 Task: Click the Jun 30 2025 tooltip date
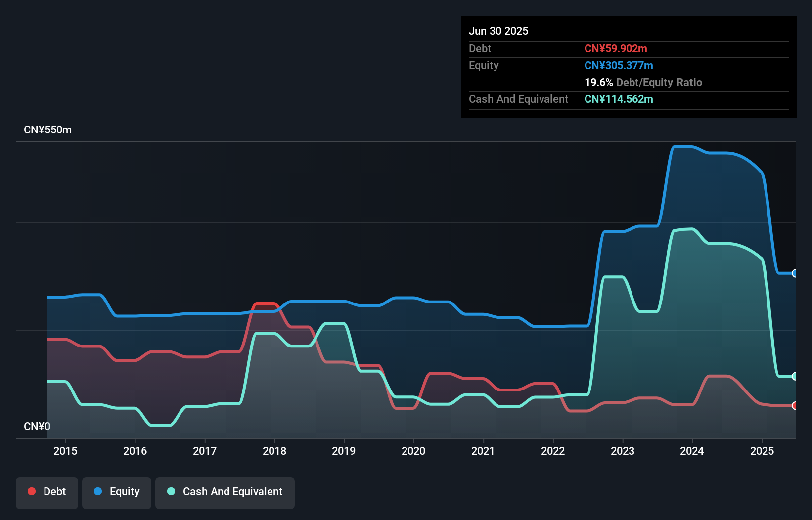[x=498, y=31]
